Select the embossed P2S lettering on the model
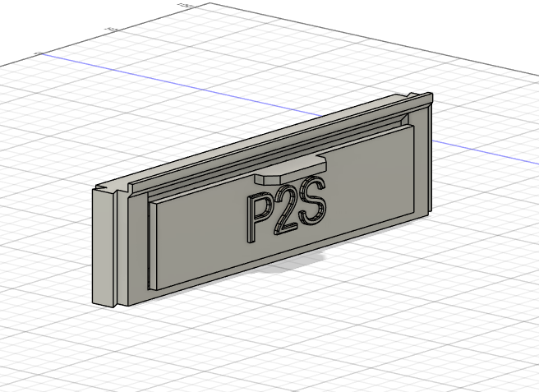The image size is (539, 392). tap(286, 209)
